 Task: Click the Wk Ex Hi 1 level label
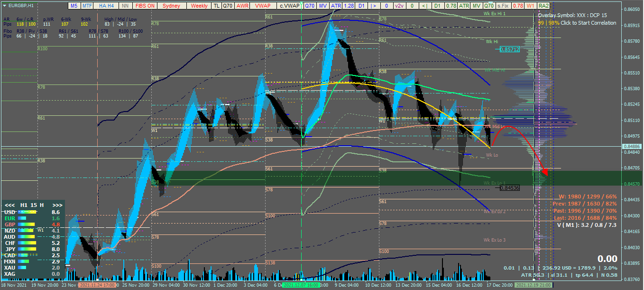point(494,14)
